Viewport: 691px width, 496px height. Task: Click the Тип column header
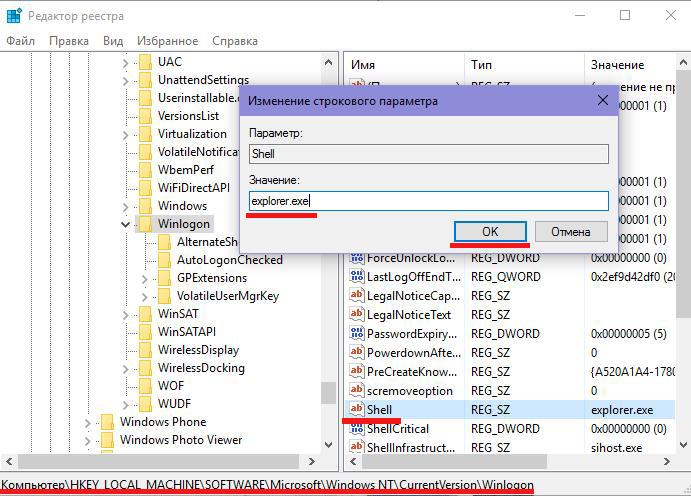[481, 65]
